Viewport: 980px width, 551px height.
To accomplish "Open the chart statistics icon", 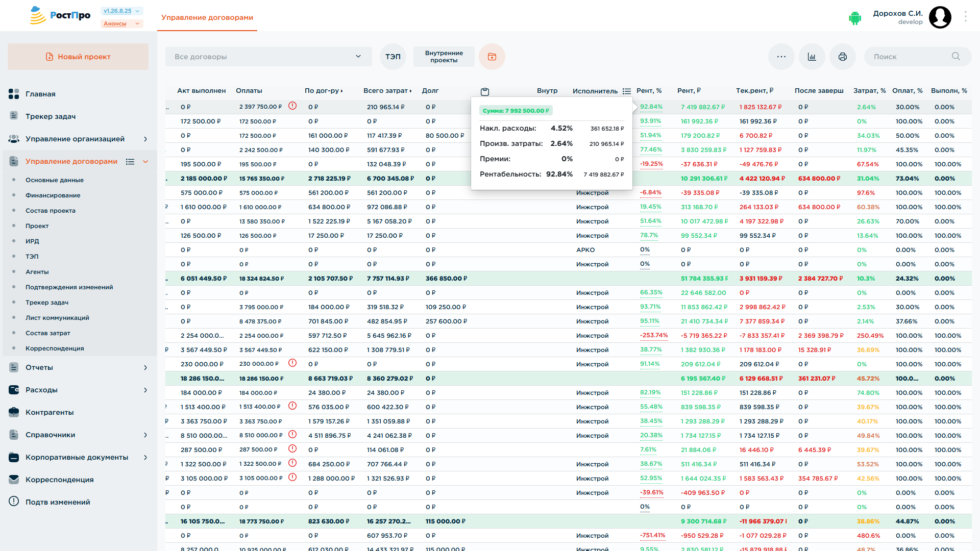I will [812, 57].
